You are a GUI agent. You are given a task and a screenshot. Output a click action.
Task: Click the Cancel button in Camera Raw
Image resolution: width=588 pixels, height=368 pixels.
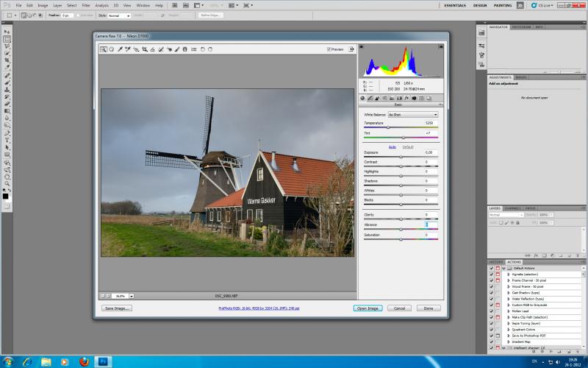click(399, 308)
